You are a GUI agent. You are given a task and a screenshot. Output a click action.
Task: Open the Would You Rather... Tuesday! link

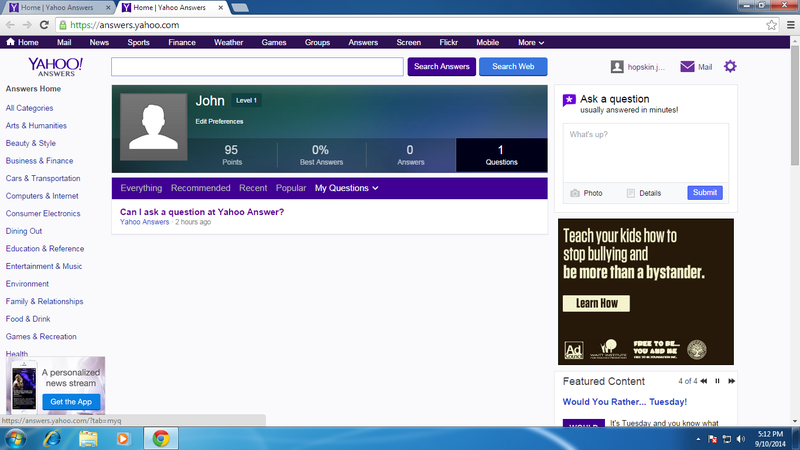tap(624, 402)
